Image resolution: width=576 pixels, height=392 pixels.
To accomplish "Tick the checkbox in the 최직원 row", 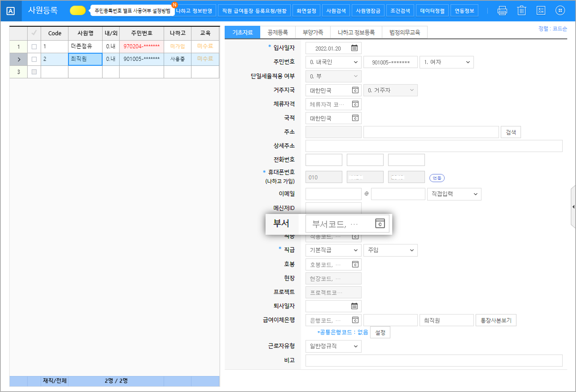I will (34, 59).
